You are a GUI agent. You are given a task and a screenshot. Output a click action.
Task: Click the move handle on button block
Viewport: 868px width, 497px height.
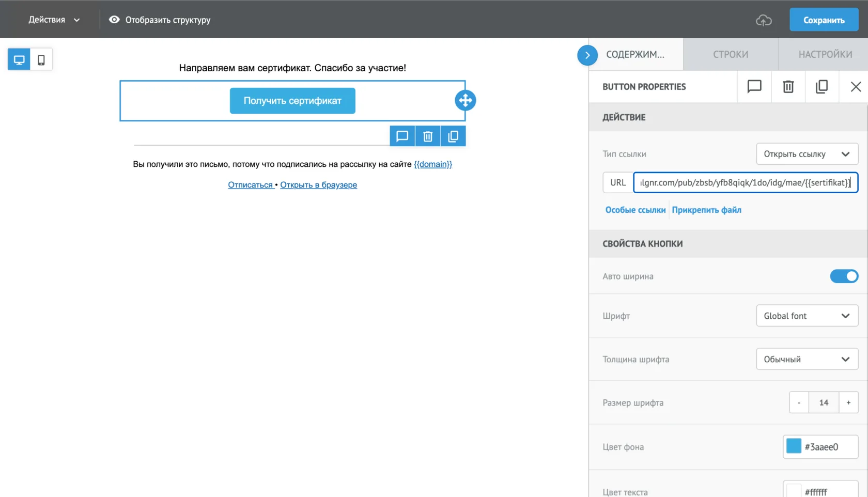tap(465, 100)
